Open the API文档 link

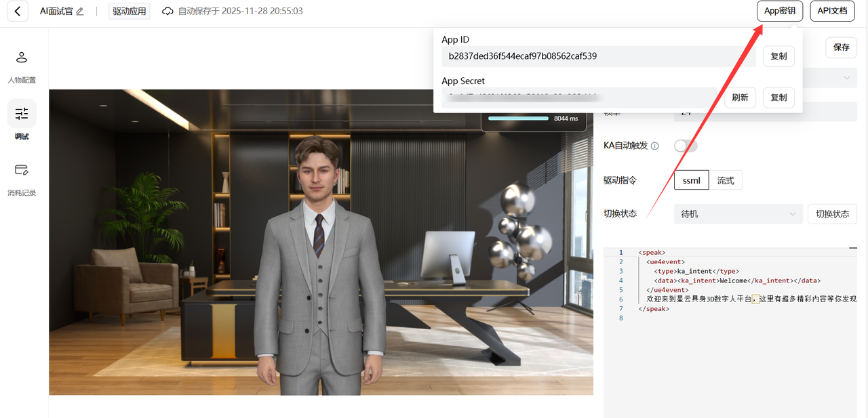coord(832,12)
